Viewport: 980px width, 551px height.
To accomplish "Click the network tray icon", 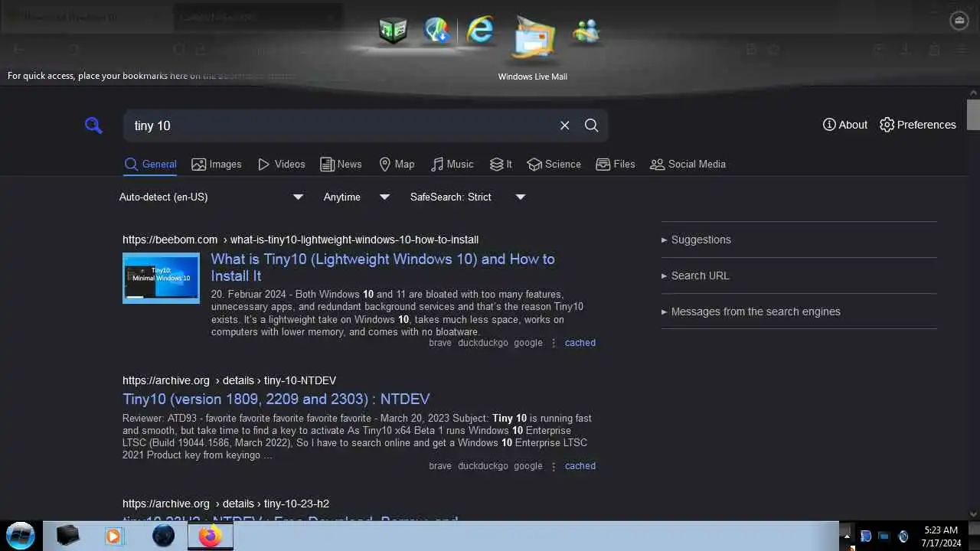I will [x=884, y=536].
